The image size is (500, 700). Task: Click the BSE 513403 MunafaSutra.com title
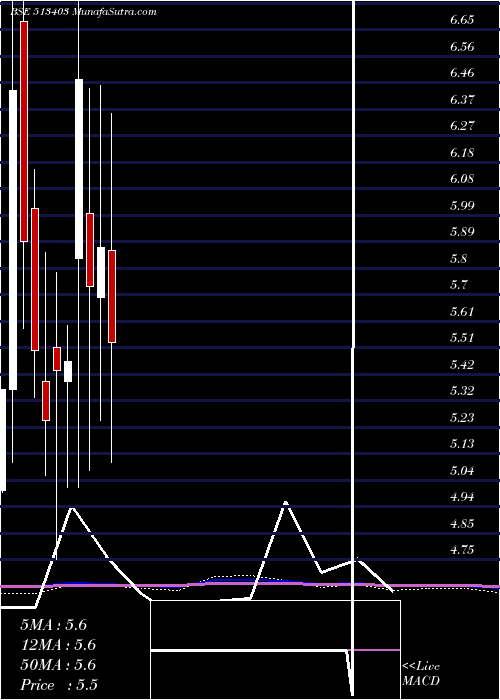point(83,12)
